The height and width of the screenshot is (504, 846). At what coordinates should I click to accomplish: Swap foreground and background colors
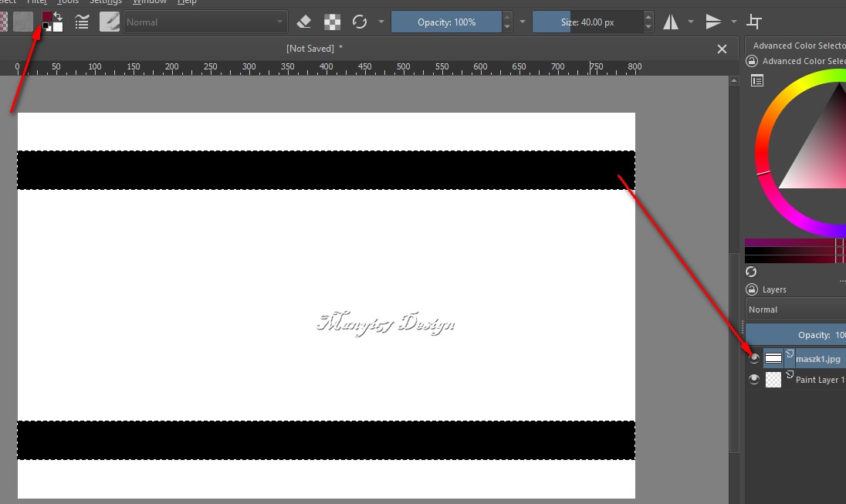pos(58,16)
